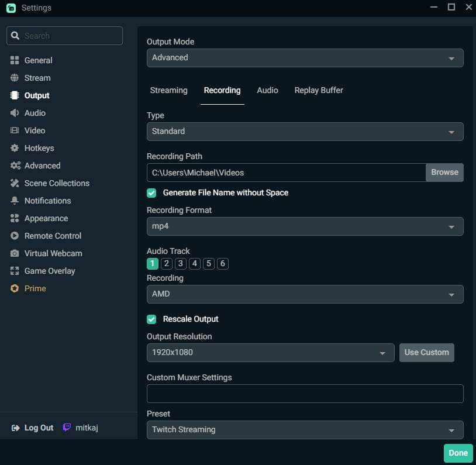Open the Replay Buffer tab

318,90
